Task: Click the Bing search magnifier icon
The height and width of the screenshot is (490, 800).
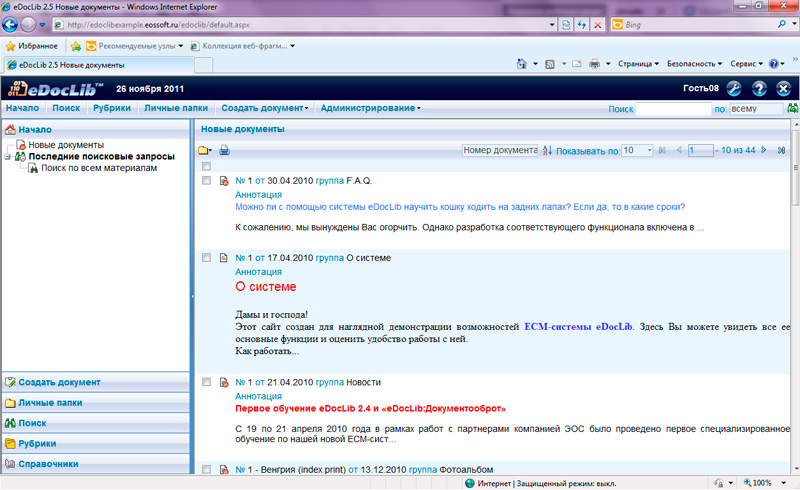Action: [782, 24]
